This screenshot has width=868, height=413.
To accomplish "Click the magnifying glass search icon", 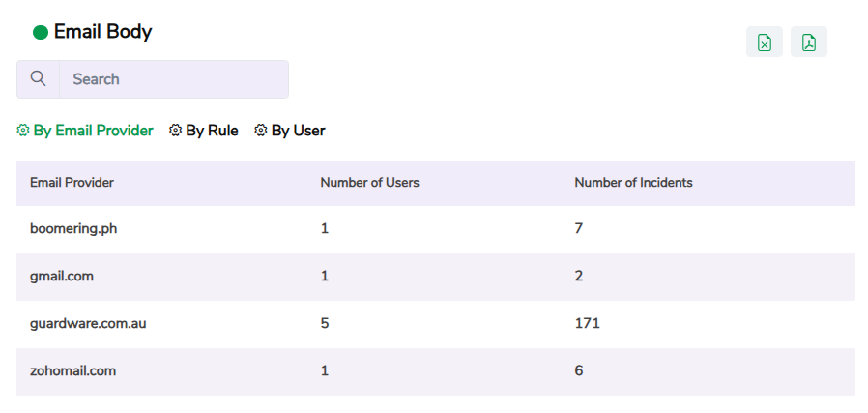I will [39, 79].
